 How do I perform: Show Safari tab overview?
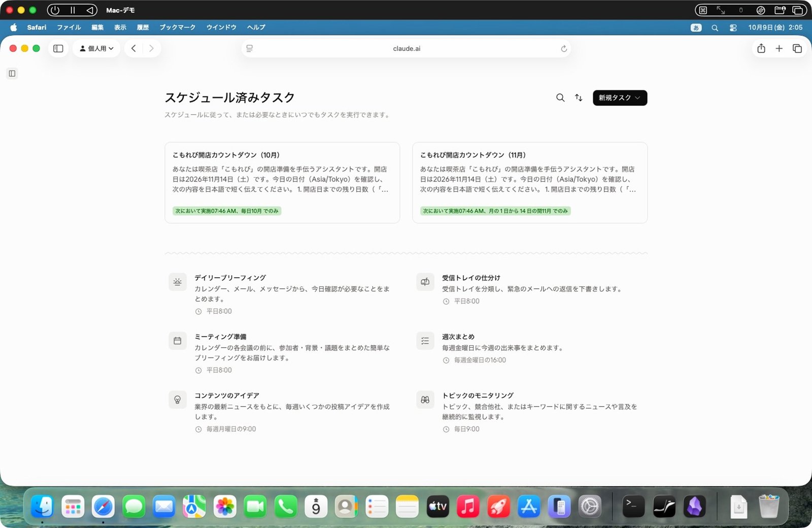[x=797, y=48]
